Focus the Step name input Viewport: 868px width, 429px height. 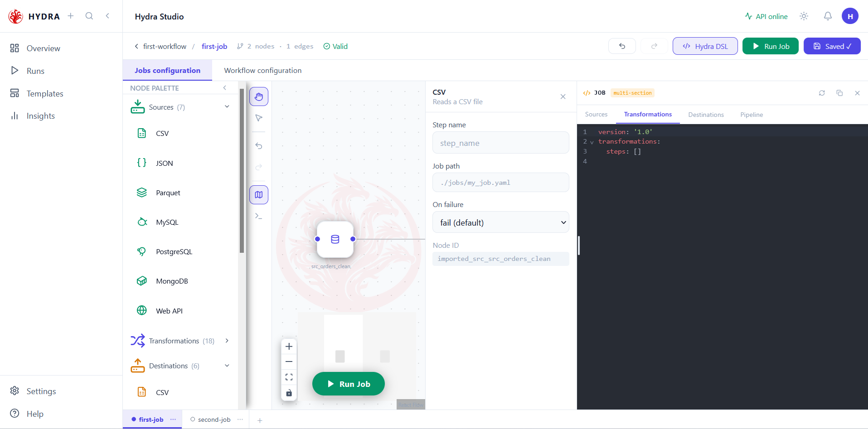point(501,143)
